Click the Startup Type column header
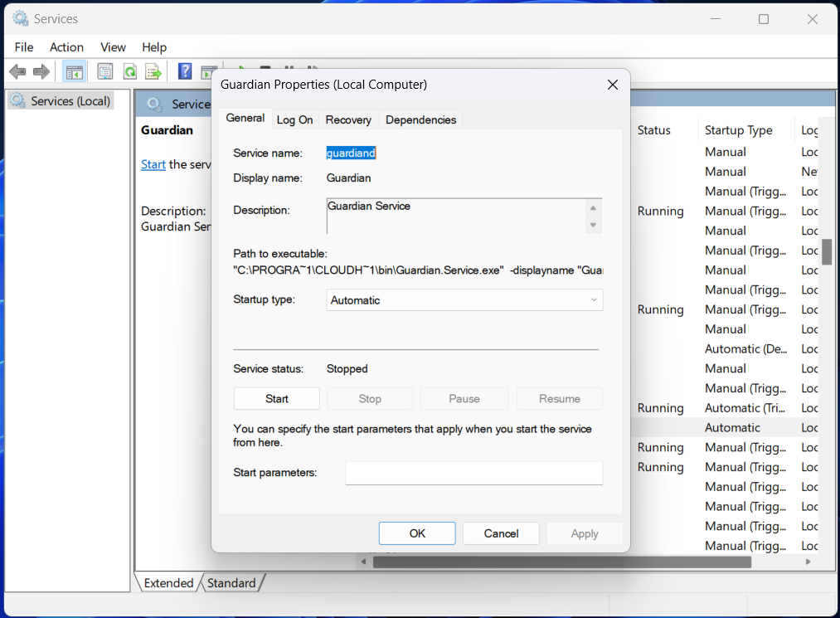Screen dimensions: 840x618 tap(738, 130)
